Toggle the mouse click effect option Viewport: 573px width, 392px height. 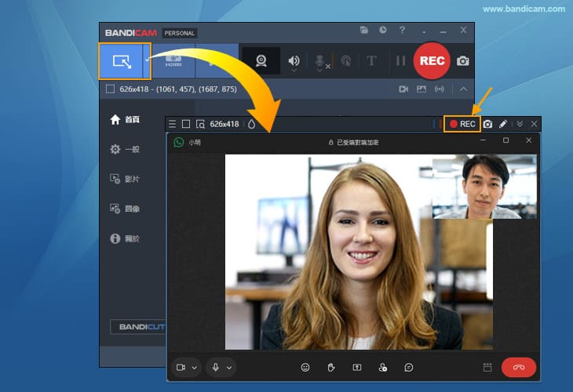coord(345,60)
